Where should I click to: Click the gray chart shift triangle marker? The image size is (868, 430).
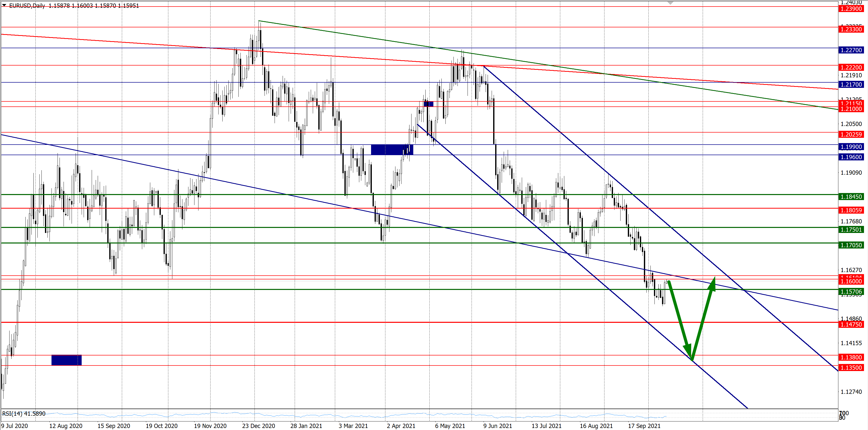670,3
